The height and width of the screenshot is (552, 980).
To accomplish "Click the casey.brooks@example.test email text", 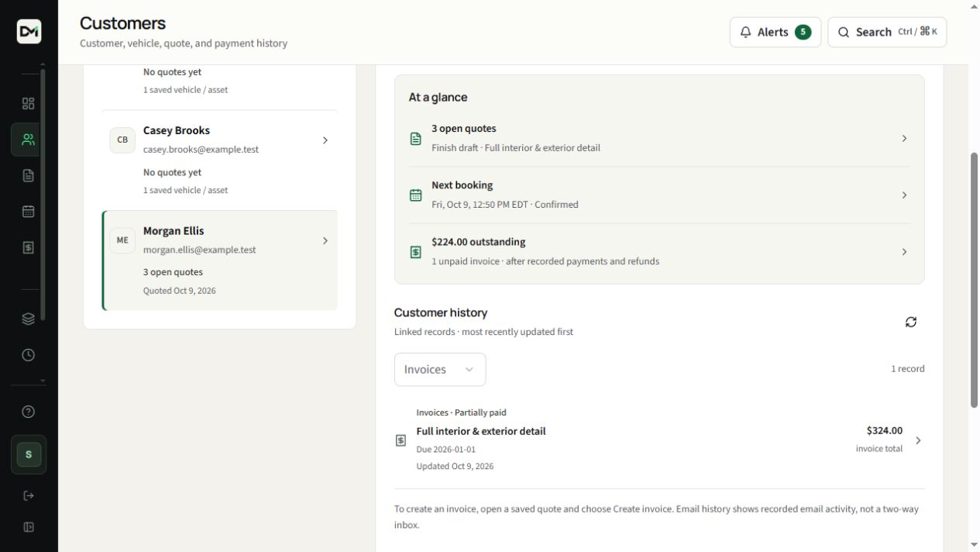I will [201, 150].
